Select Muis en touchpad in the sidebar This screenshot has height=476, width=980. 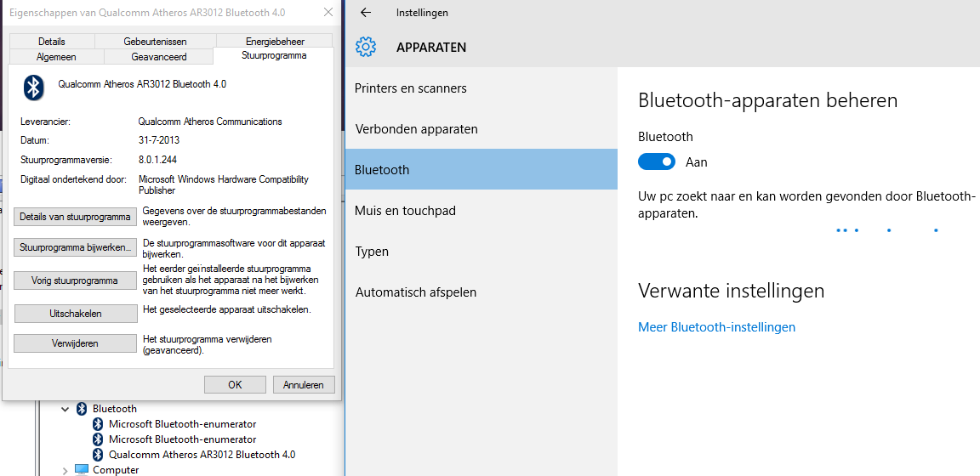click(x=481, y=211)
